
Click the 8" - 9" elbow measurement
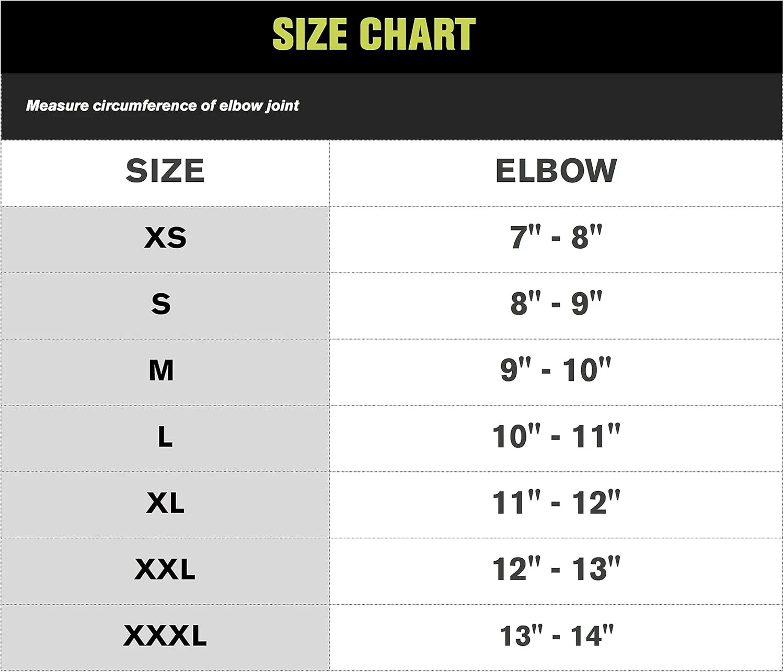556,303
